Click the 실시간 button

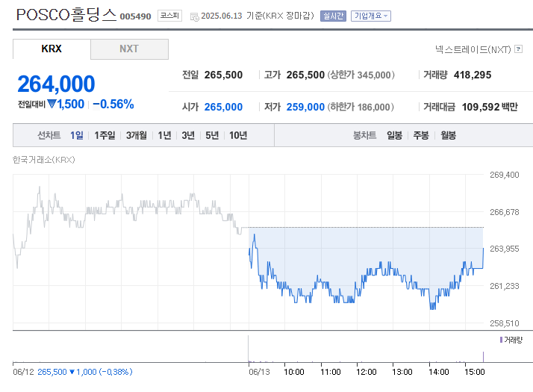coord(333,16)
